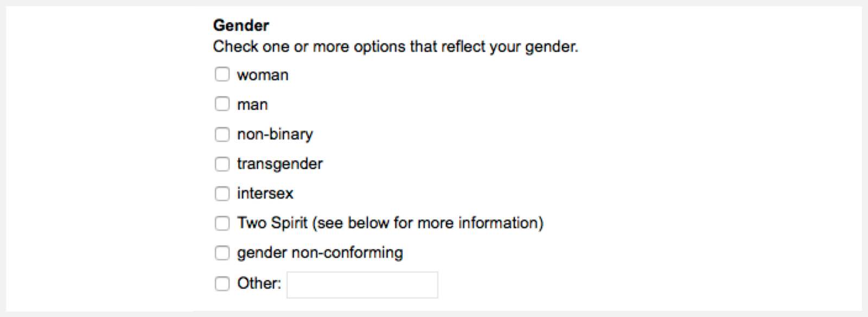
Task: Click the 'woman' option label text
Action: coord(263,75)
